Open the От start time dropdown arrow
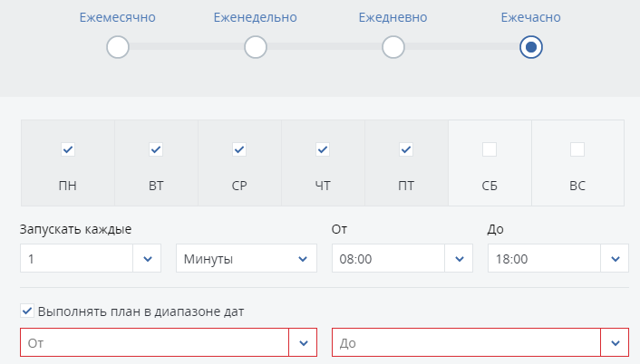 pyautogui.click(x=459, y=259)
